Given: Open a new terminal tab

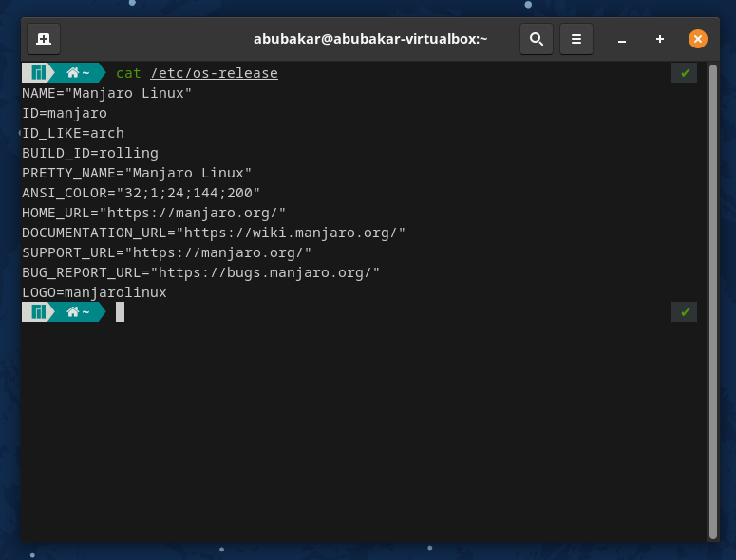Looking at the screenshot, I should point(44,39).
